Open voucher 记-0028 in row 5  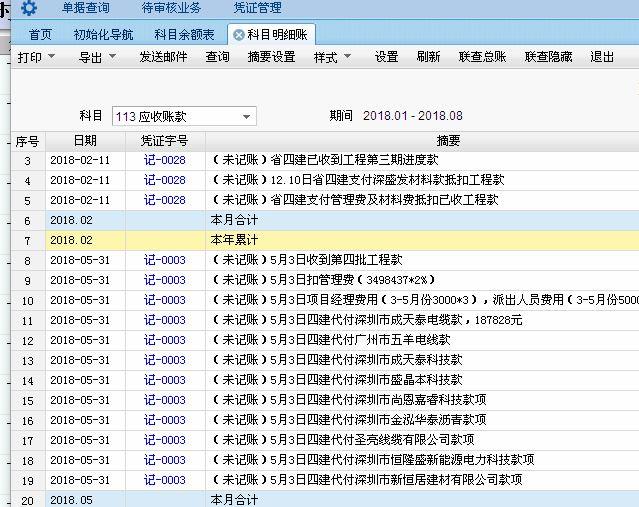pyautogui.click(x=165, y=200)
